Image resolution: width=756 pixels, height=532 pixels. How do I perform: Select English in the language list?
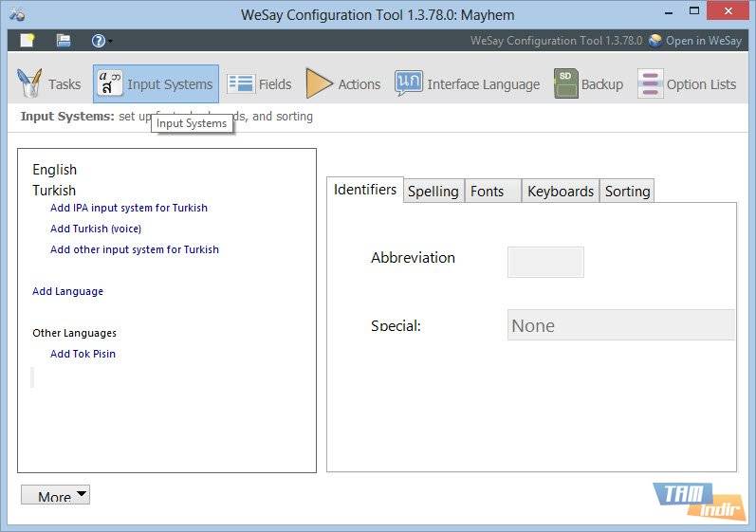pyautogui.click(x=54, y=170)
